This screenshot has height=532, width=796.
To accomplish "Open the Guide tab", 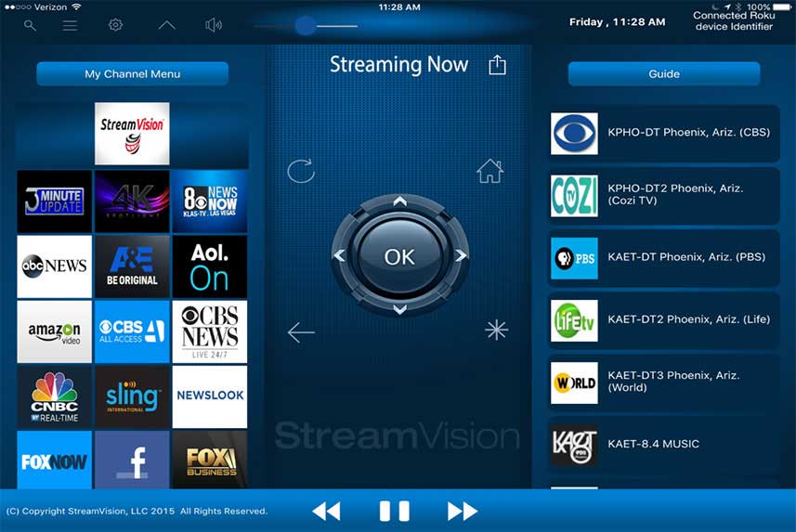I will (663, 74).
